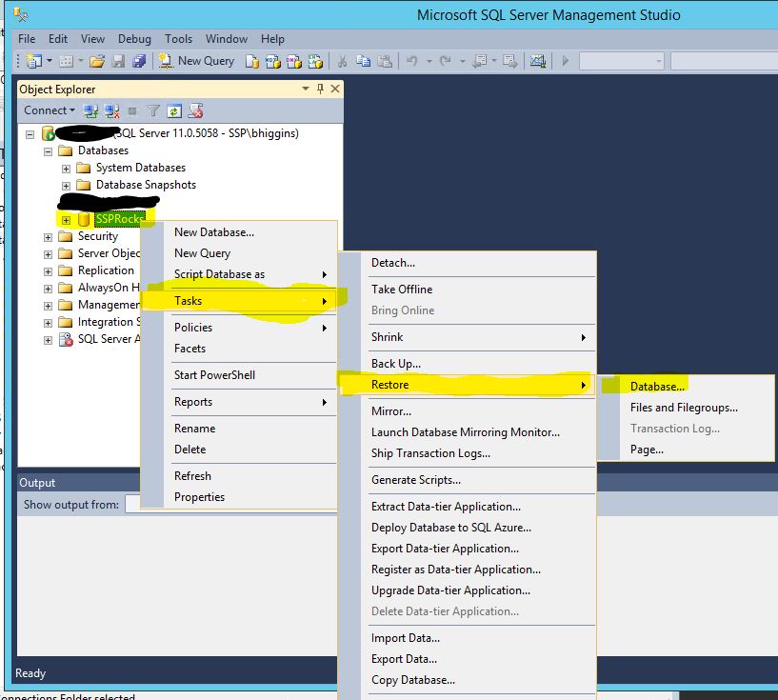Expand the System Databases folder
The width and height of the screenshot is (778, 700).
coord(66,169)
